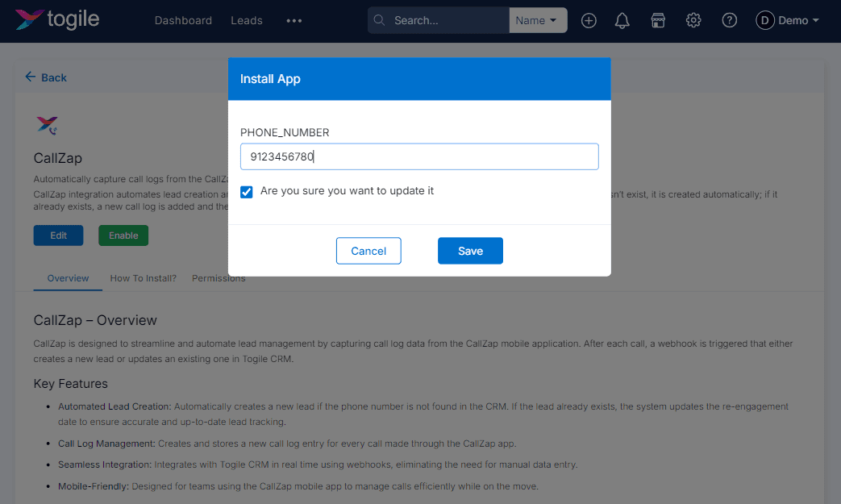
Task: Open the help question mark icon
Action: pyautogui.click(x=729, y=20)
